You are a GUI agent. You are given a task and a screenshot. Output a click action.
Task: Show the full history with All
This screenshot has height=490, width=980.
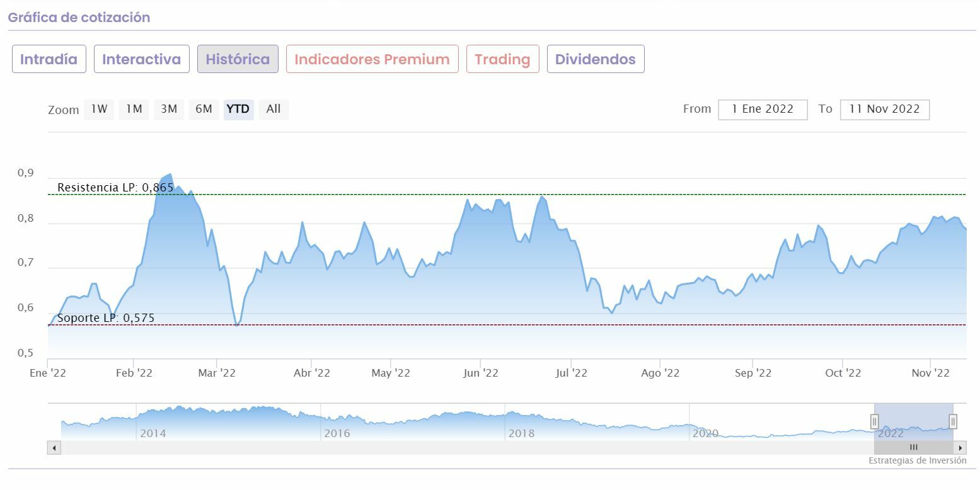(274, 109)
